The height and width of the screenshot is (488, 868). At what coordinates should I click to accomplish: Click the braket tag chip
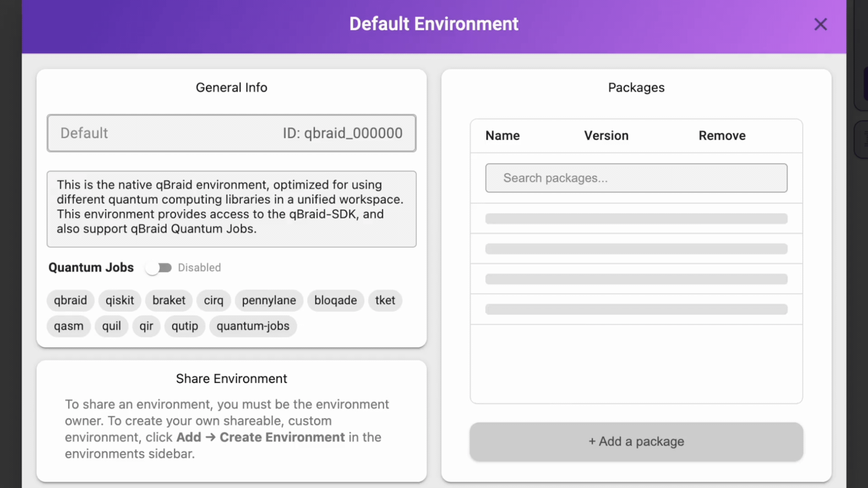169,300
